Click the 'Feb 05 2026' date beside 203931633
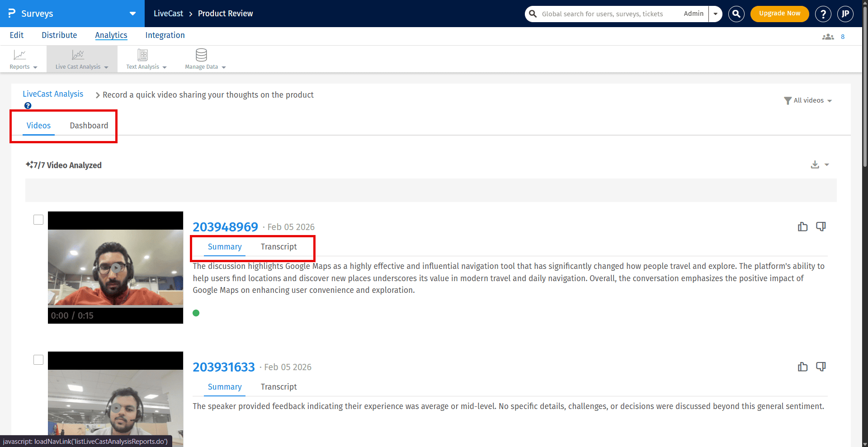The height and width of the screenshot is (447, 868). pos(288,367)
